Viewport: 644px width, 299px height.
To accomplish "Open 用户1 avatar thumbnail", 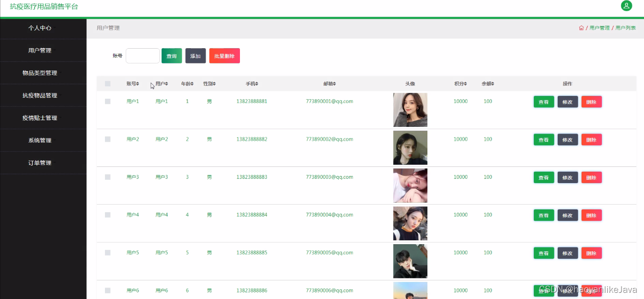I will 410,110.
